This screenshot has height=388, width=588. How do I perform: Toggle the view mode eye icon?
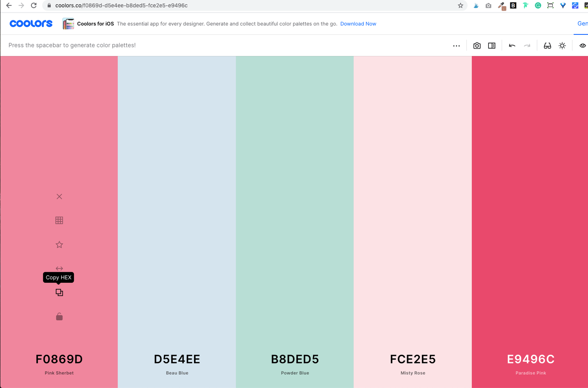point(583,45)
